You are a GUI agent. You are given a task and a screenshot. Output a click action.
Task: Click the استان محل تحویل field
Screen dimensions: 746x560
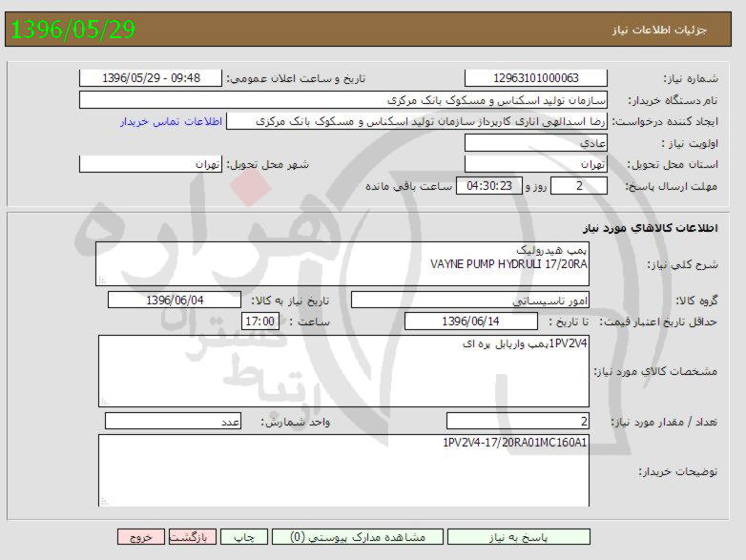click(x=535, y=164)
